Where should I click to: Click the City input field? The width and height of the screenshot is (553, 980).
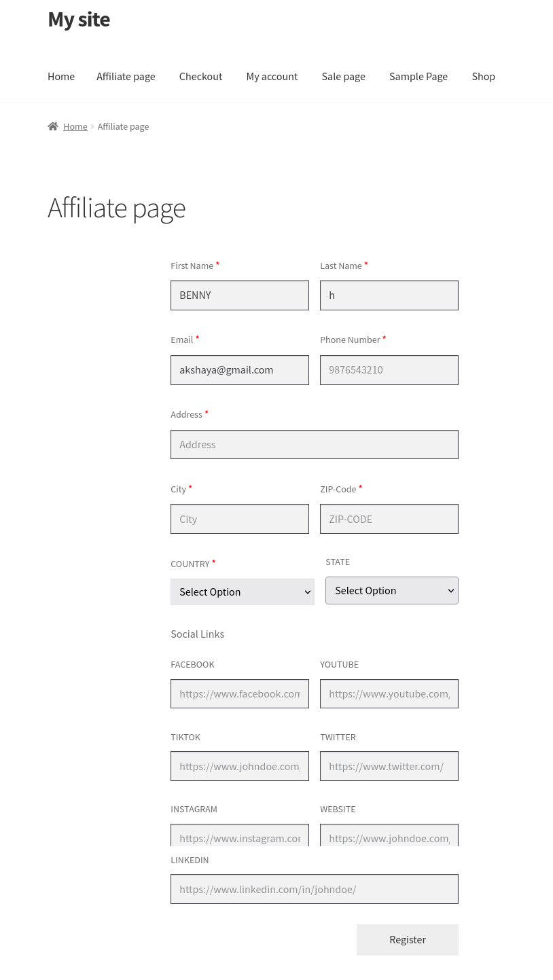point(239,519)
